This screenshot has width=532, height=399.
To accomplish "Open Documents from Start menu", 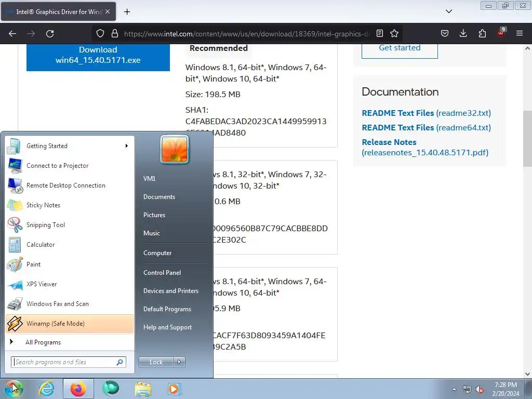I will pos(159,197).
